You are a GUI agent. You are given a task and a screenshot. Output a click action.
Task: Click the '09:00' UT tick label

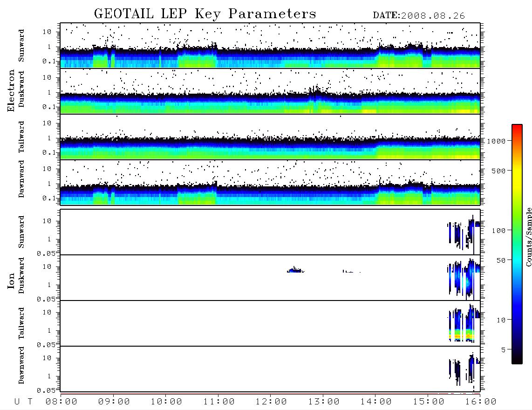pos(114,402)
